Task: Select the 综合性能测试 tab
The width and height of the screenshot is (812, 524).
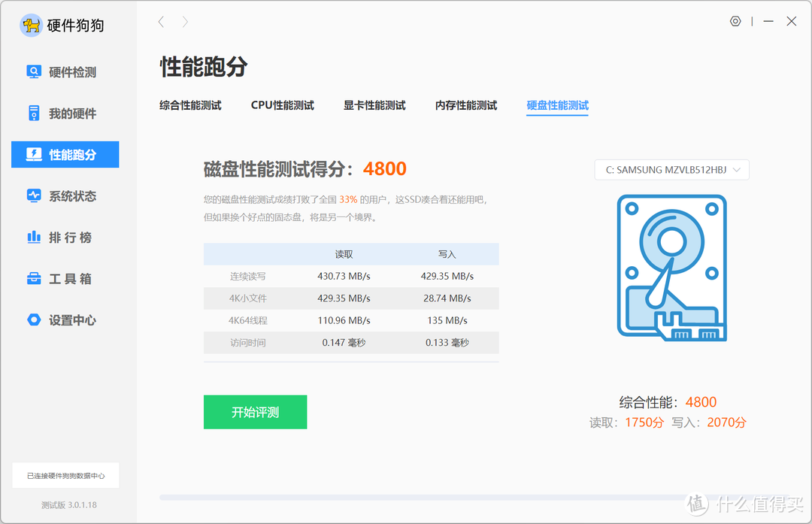Action: pyautogui.click(x=189, y=105)
